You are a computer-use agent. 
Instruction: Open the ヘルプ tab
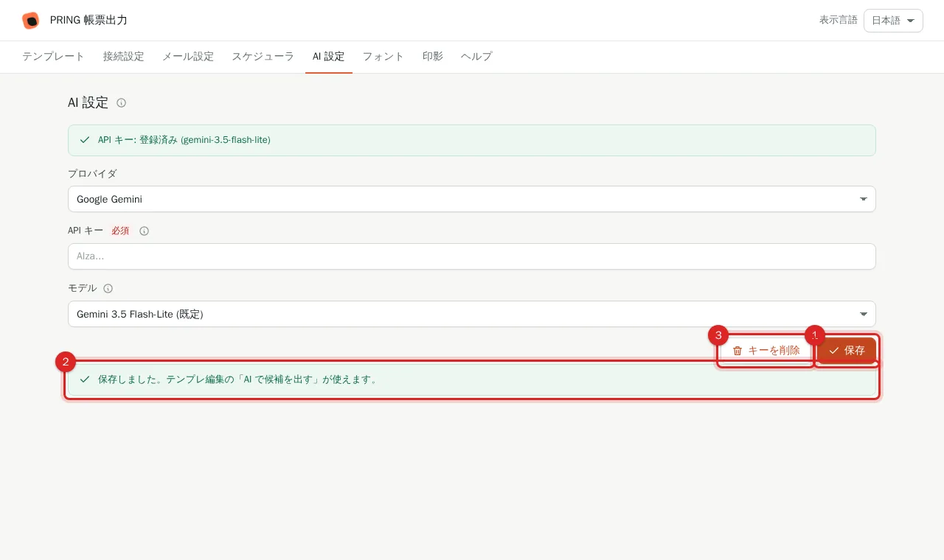pos(476,57)
